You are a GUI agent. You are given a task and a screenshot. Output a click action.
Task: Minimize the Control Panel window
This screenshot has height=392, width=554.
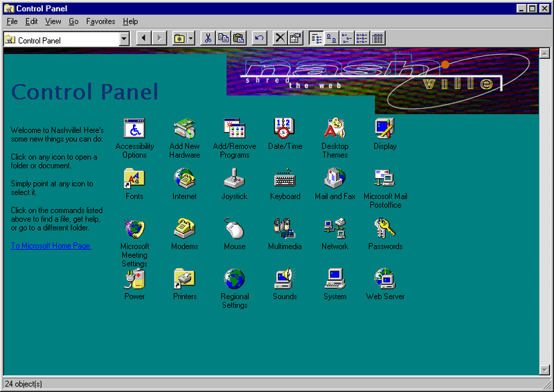coord(521,8)
